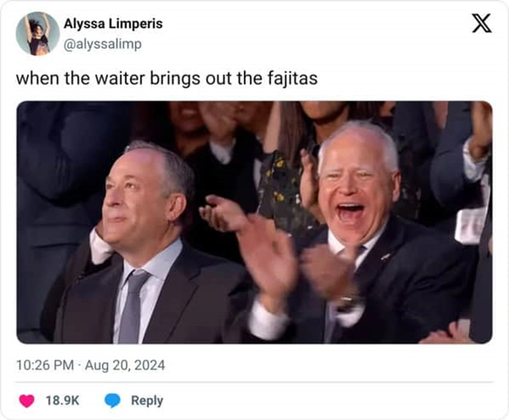509x420 pixels.
Task: Click the tweet text about fajitas
Action: (167, 79)
